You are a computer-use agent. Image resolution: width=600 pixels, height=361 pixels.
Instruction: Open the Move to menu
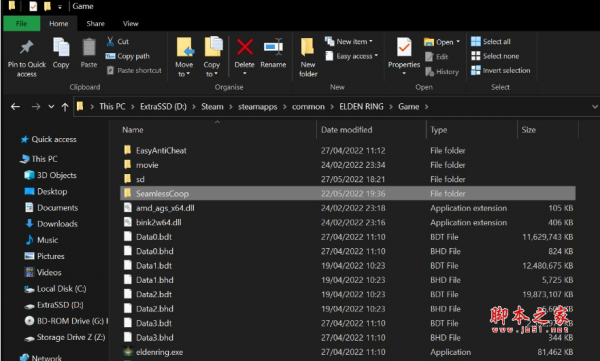[184, 57]
